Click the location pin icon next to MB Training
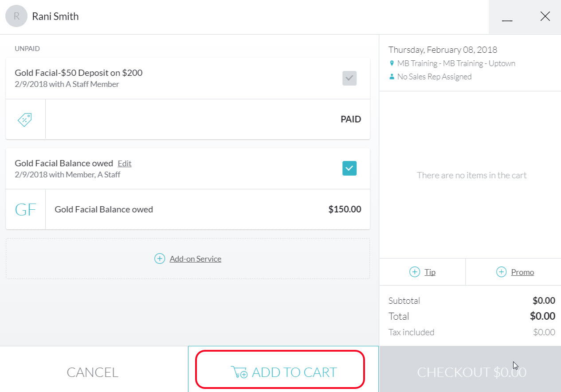The width and height of the screenshot is (561, 392). coord(392,63)
